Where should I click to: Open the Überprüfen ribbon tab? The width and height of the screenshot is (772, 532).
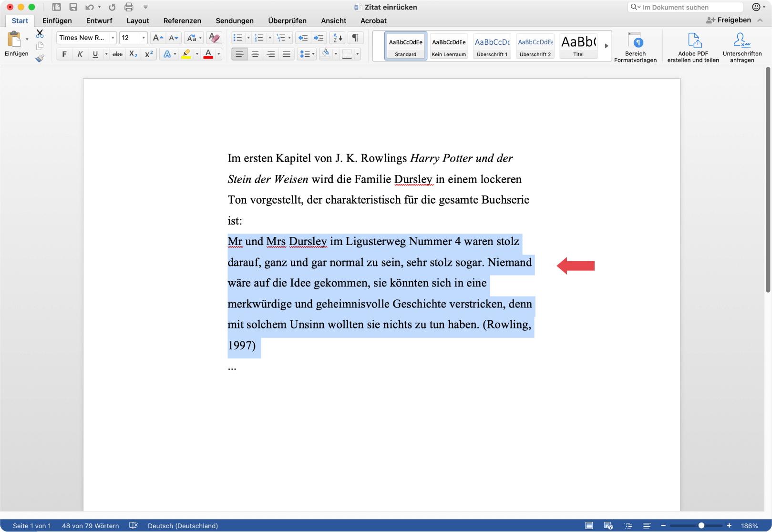pyautogui.click(x=287, y=20)
